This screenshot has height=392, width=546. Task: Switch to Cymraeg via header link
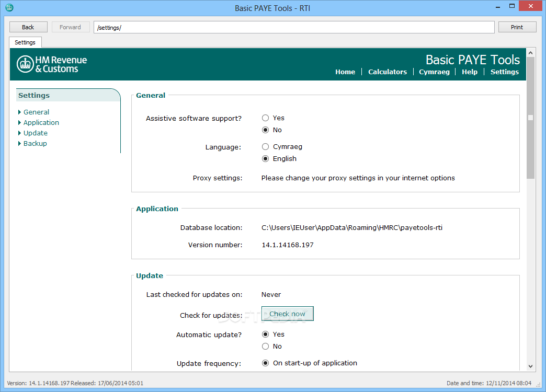pyautogui.click(x=434, y=72)
